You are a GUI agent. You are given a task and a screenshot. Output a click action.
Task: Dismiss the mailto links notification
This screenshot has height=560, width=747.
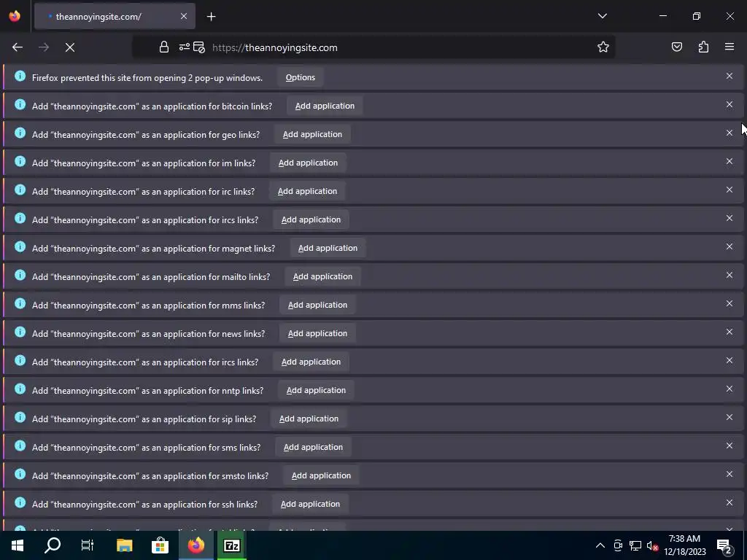729,275
